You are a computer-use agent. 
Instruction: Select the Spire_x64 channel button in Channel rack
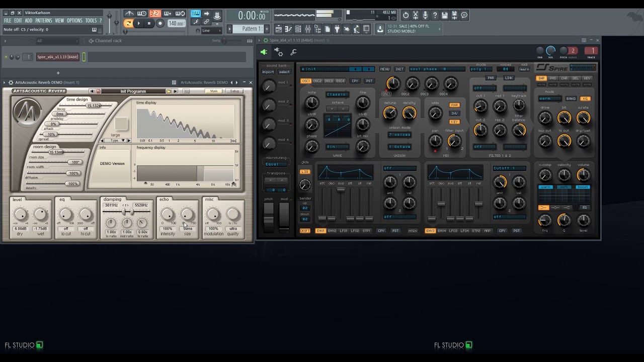coord(58,57)
